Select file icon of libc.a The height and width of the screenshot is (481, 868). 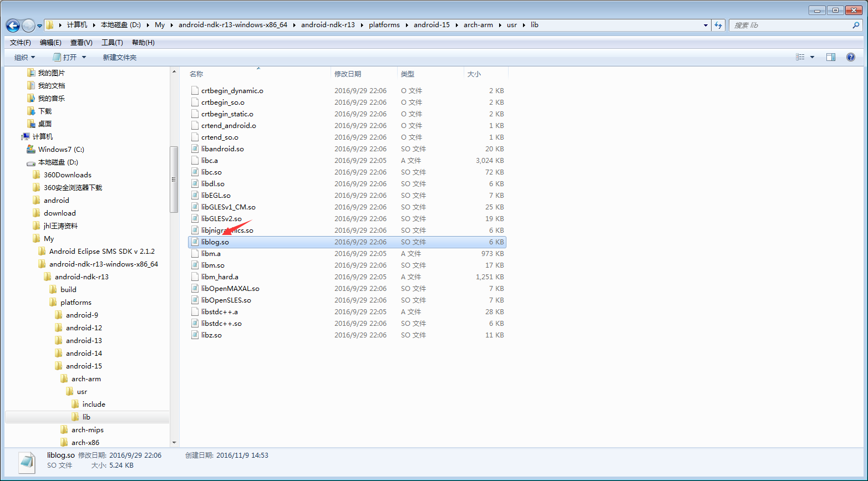[194, 160]
